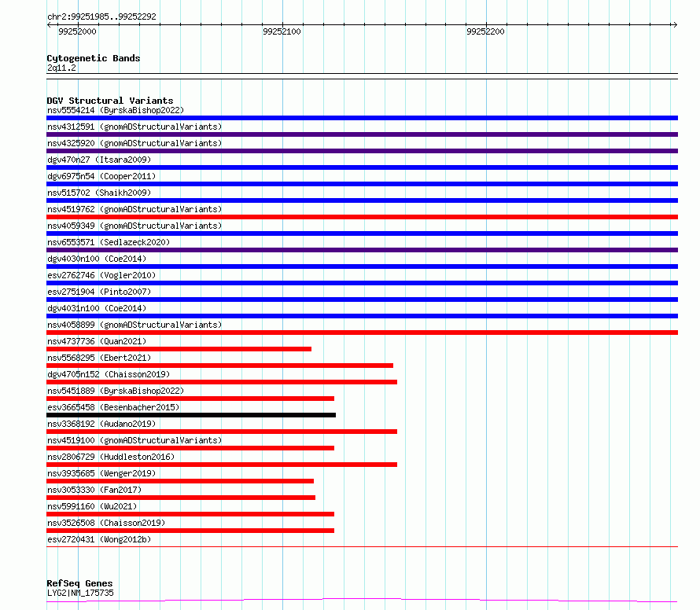Click the black bar for esv3665458
This screenshot has height=610, width=700.
[x=191, y=415]
